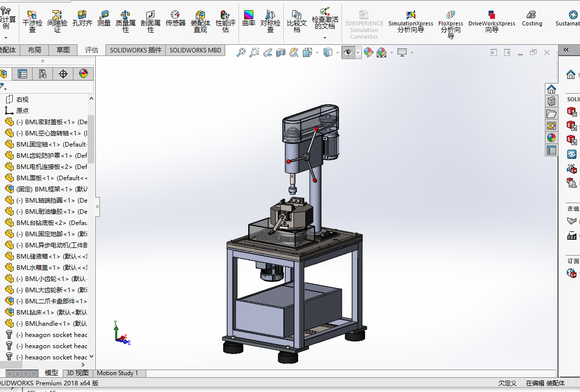Viewport: 580px width, 392px height.
Task: Open the SOLIDWORKS MBD tab
Action: click(x=195, y=50)
